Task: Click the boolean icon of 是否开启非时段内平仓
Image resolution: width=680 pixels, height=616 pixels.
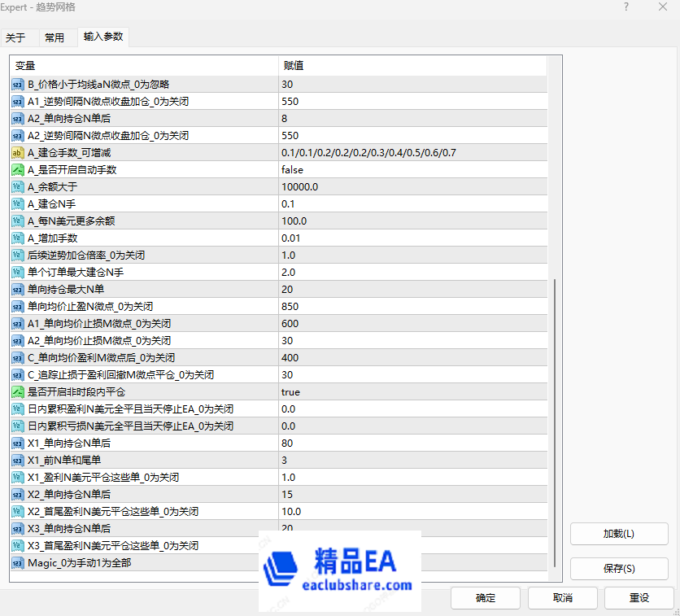Action: pos(18,392)
